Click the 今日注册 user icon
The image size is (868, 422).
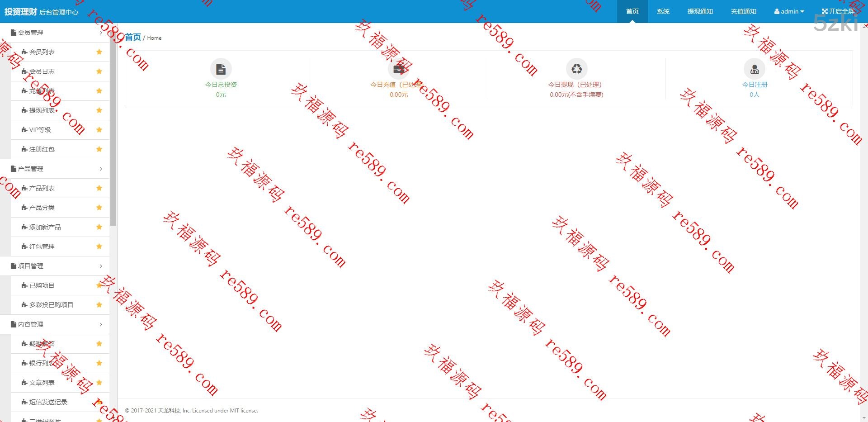(754, 69)
